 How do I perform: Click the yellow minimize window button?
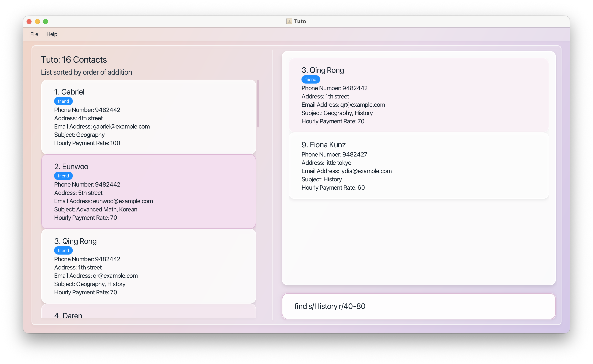point(37,21)
